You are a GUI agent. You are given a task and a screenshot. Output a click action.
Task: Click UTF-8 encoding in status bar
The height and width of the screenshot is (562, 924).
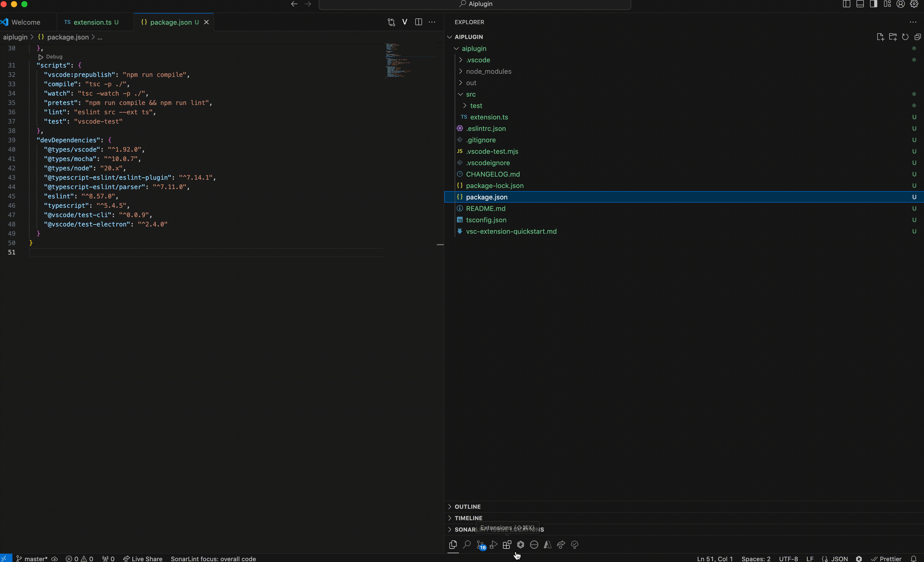click(788, 559)
